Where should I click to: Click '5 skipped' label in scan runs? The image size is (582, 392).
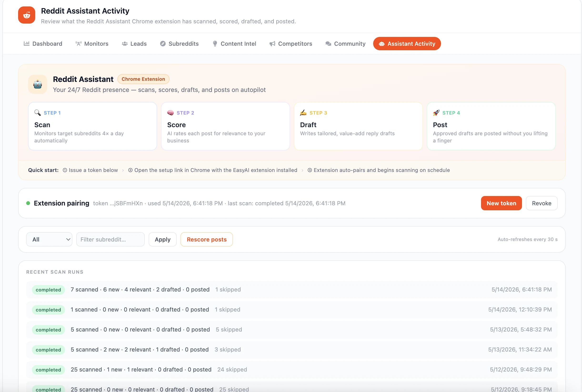click(229, 330)
